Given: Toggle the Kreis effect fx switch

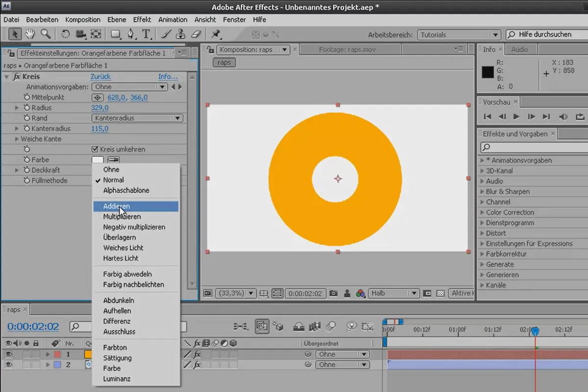Looking at the screenshot, I should point(17,76).
